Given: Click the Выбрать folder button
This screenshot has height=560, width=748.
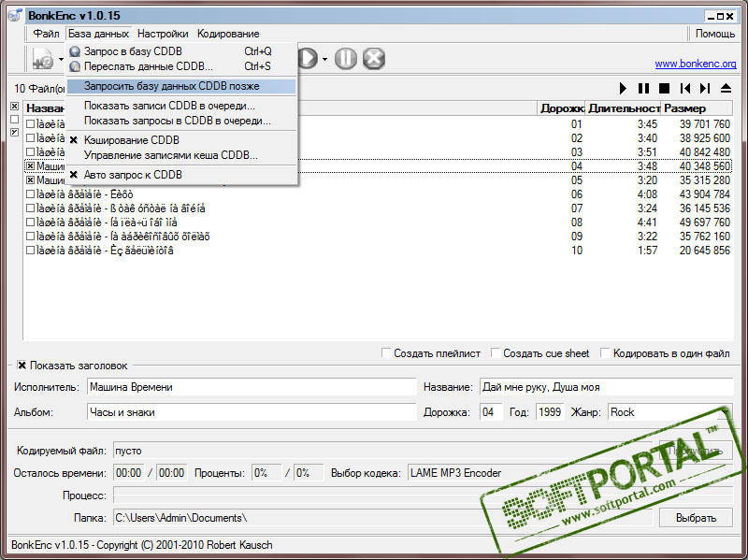Looking at the screenshot, I should (x=696, y=518).
